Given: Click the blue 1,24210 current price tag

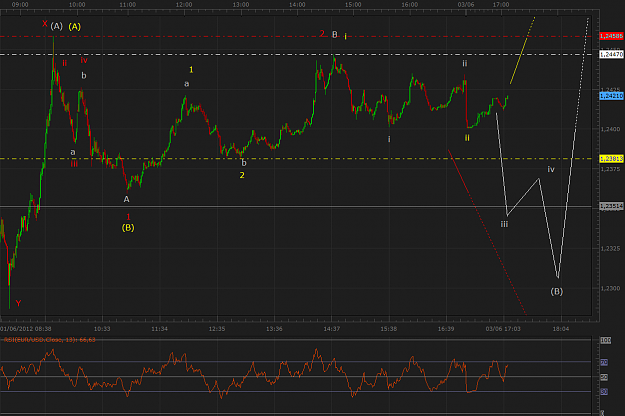Looking at the screenshot, I should click(x=611, y=96).
